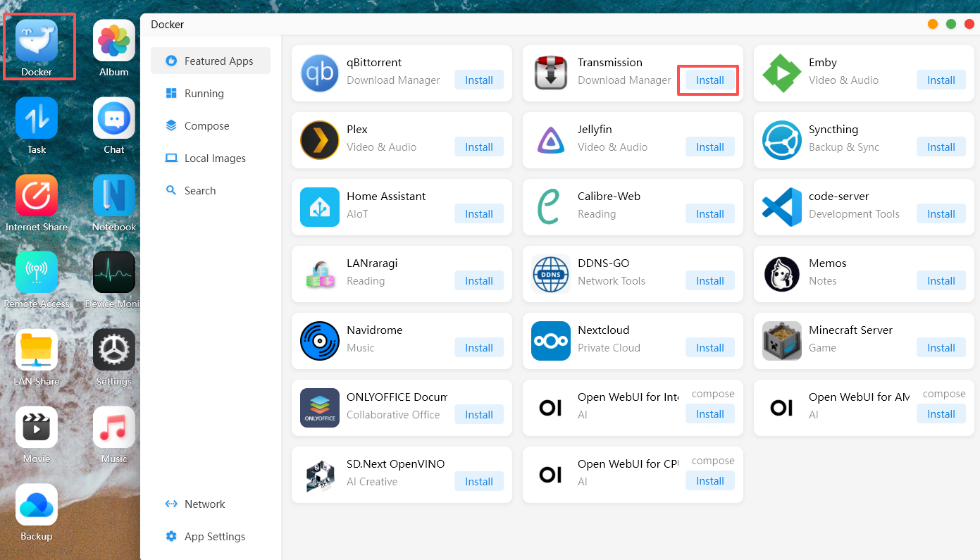Launch the Backup app icon
Viewport: 980px width, 560px height.
coord(37,505)
